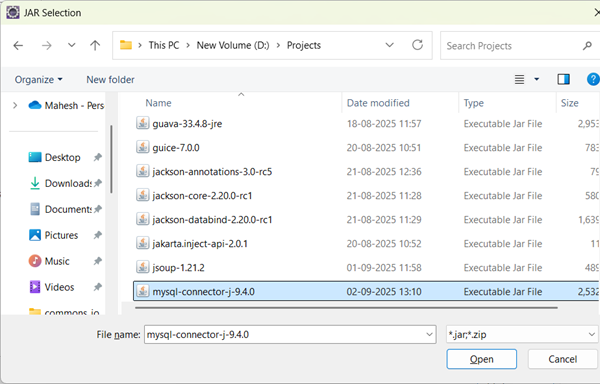Select the jsoup-1.21.2 jar file icon
This screenshot has height=384, width=600.
coord(143,267)
